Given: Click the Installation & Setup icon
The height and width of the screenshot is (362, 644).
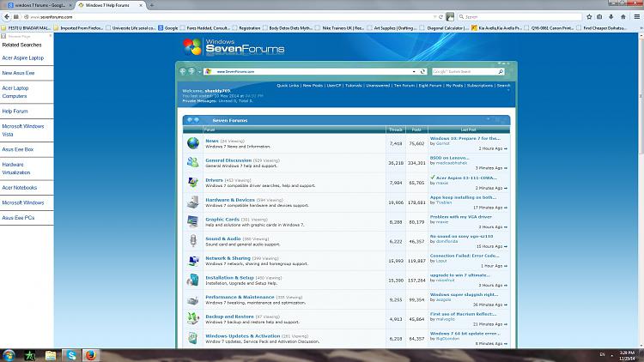Looking at the screenshot, I should point(193,280).
